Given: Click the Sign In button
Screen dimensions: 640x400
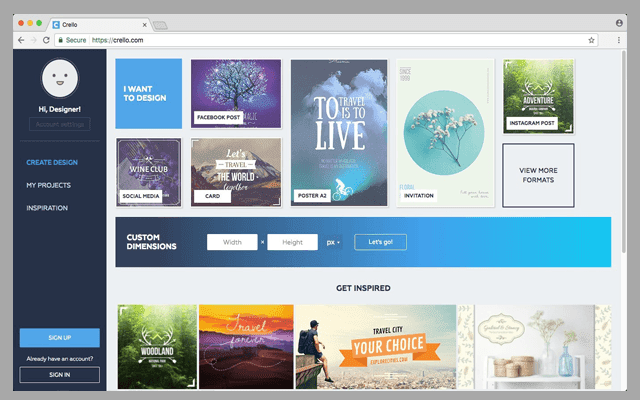Looking at the screenshot, I should [x=60, y=375].
